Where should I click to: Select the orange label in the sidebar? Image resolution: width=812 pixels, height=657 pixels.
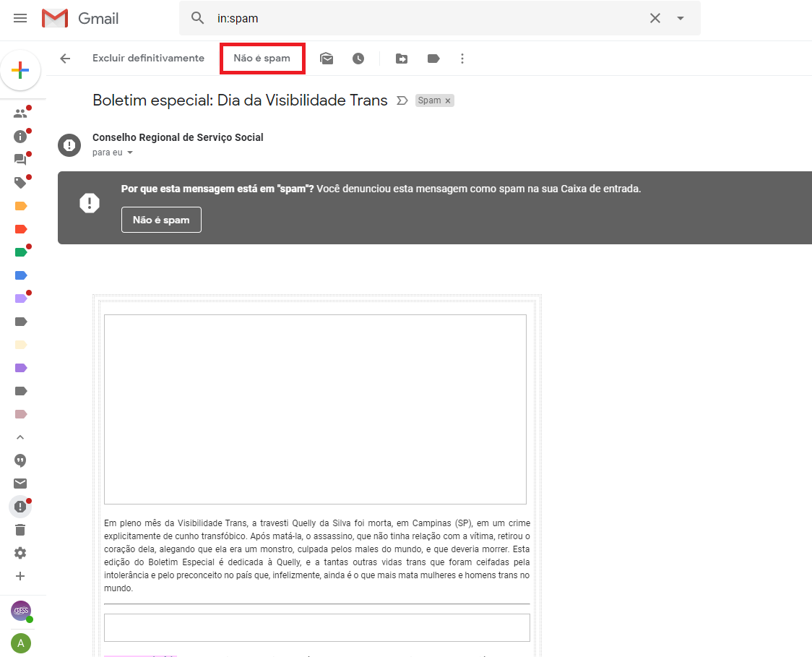coord(20,206)
